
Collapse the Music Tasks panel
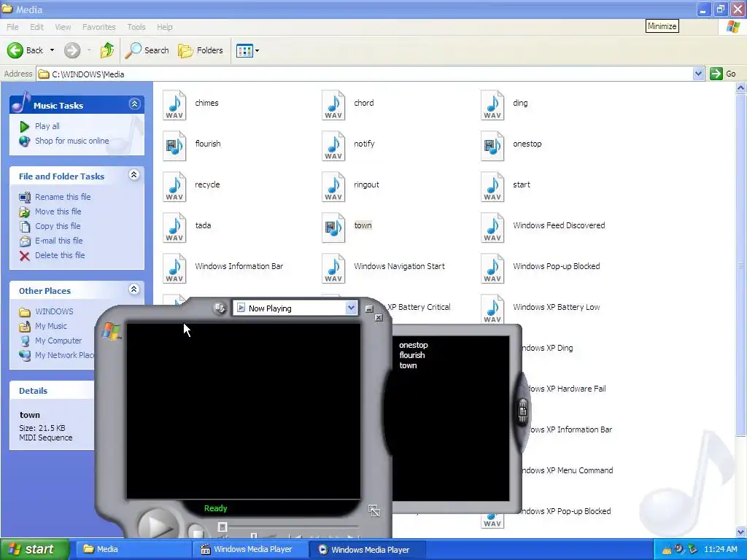coord(135,104)
